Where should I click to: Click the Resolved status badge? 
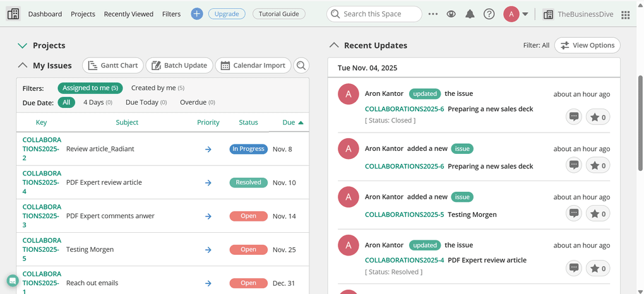click(x=249, y=182)
